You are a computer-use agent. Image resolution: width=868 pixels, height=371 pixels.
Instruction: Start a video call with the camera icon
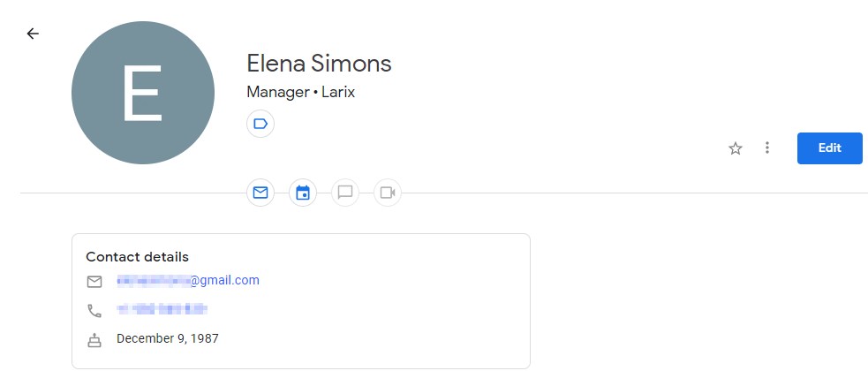pyautogui.click(x=388, y=193)
